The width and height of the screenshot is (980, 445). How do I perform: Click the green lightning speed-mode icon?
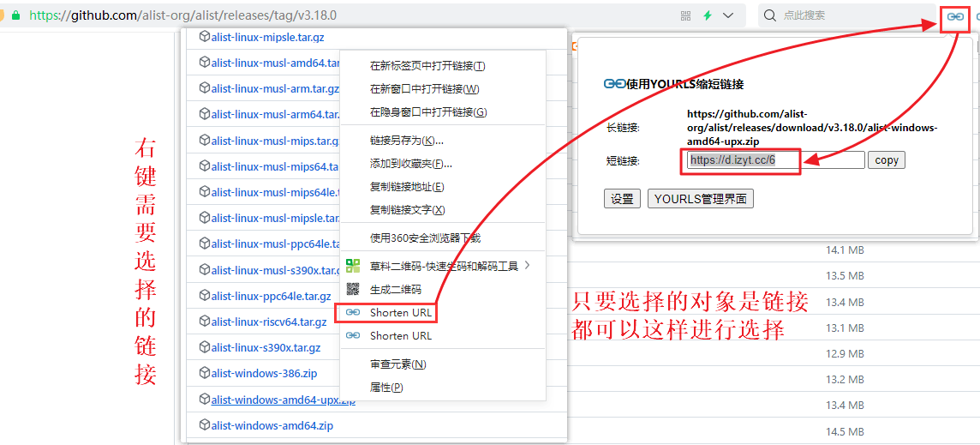click(708, 15)
